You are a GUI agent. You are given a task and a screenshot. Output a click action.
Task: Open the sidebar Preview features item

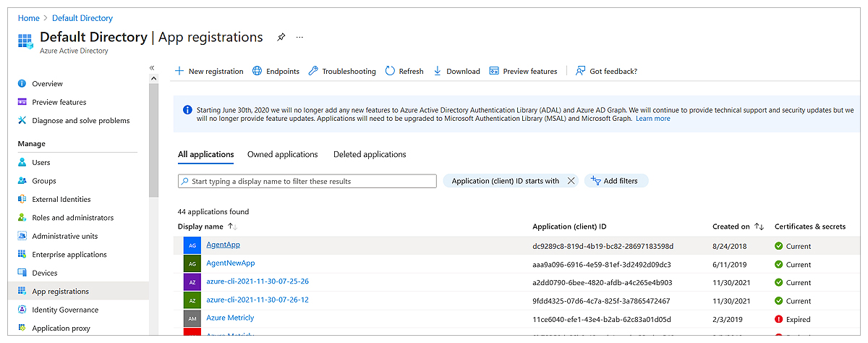[59, 102]
